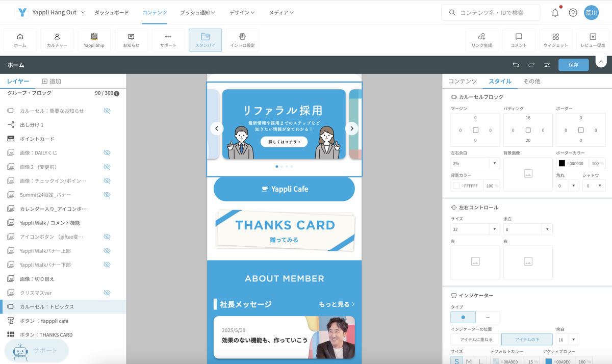Open the コメント tool
The height and width of the screenshot is (364, 612).
click(x=519, y=40)
